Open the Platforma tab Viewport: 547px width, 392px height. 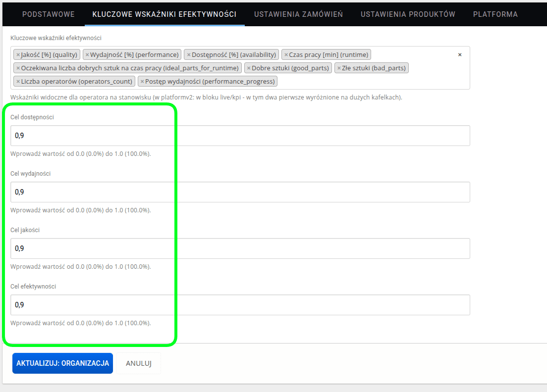[x=495, y=14]
